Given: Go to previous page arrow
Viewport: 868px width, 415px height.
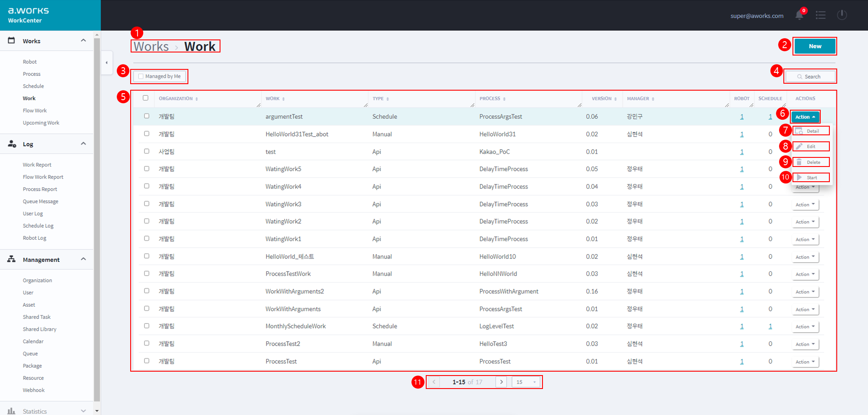Looking at the screenshot, I should 434,382.
